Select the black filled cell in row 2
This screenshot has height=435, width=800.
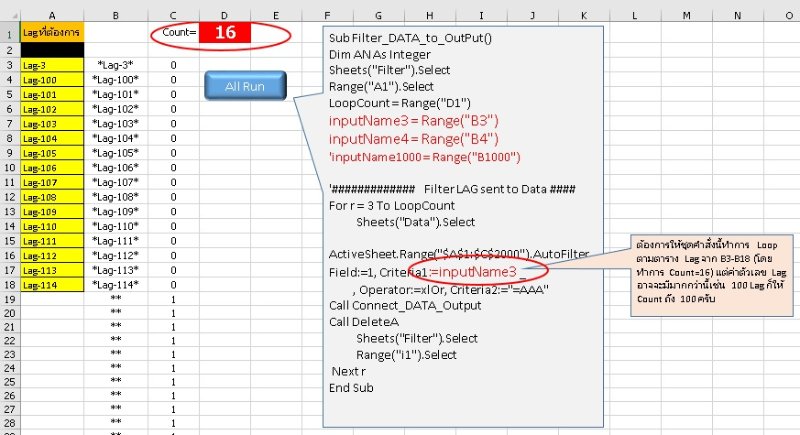pos(52,49)
